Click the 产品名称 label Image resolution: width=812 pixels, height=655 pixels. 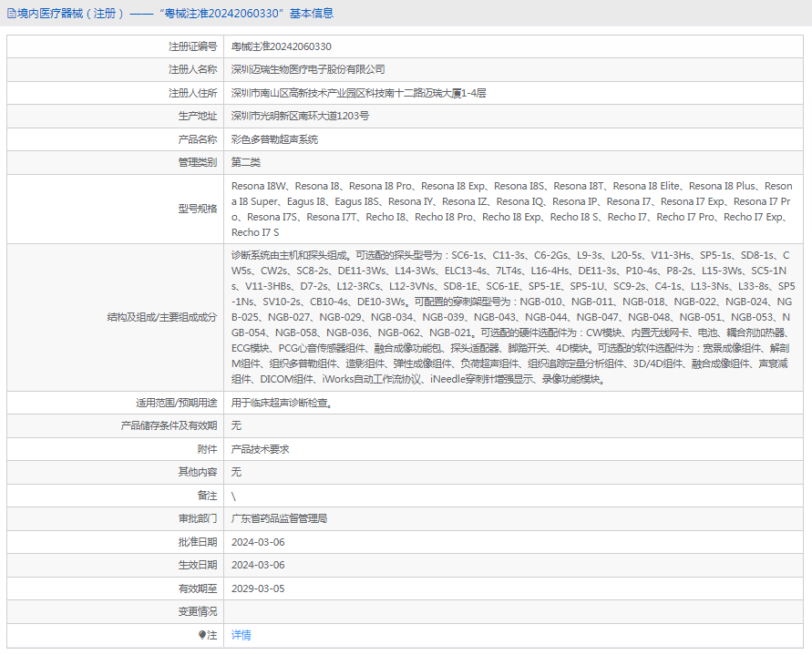(x=198, y=139)
